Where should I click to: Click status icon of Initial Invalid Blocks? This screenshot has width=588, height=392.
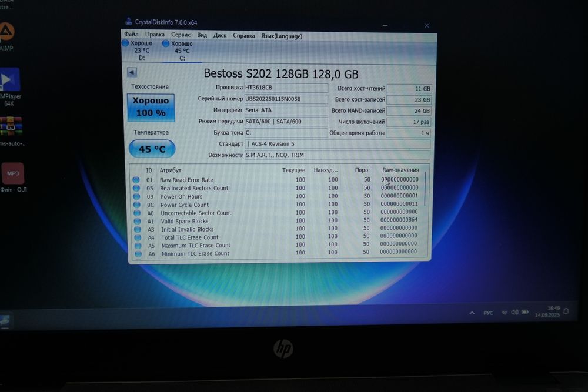[x=138, y=229]
